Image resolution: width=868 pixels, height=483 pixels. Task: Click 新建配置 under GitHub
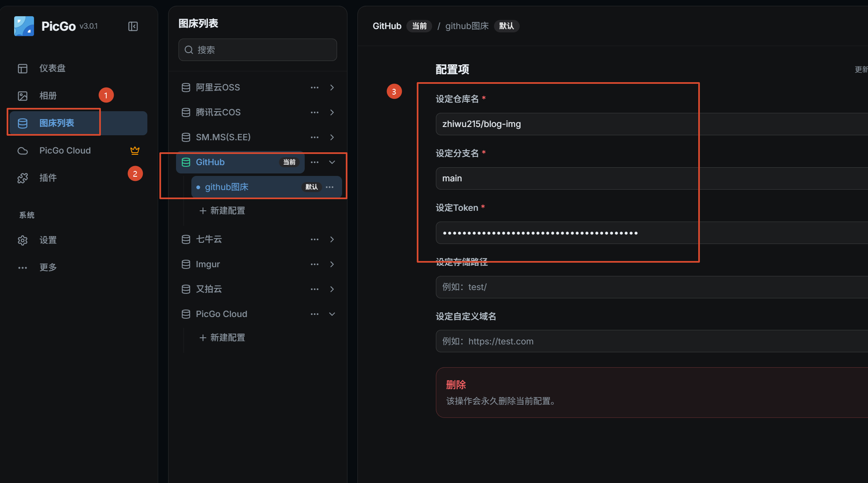(x=223, y=211)
